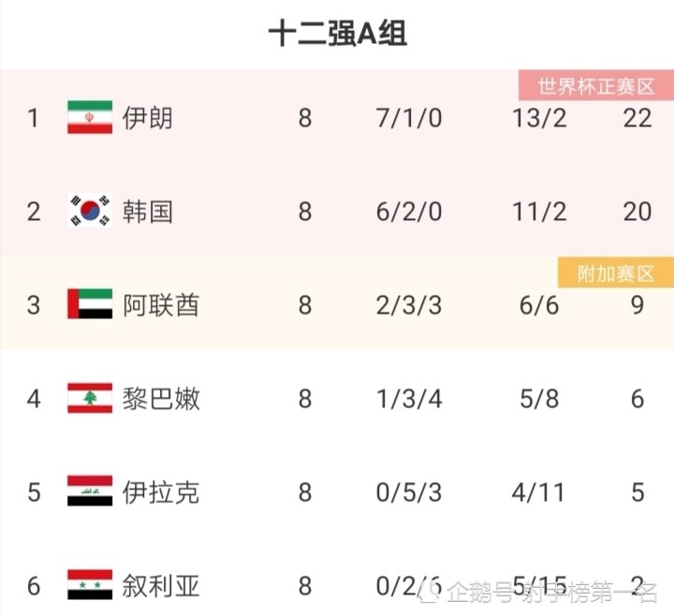Open team name 阿联酋
674x616 pixels.
coord(161,305)
